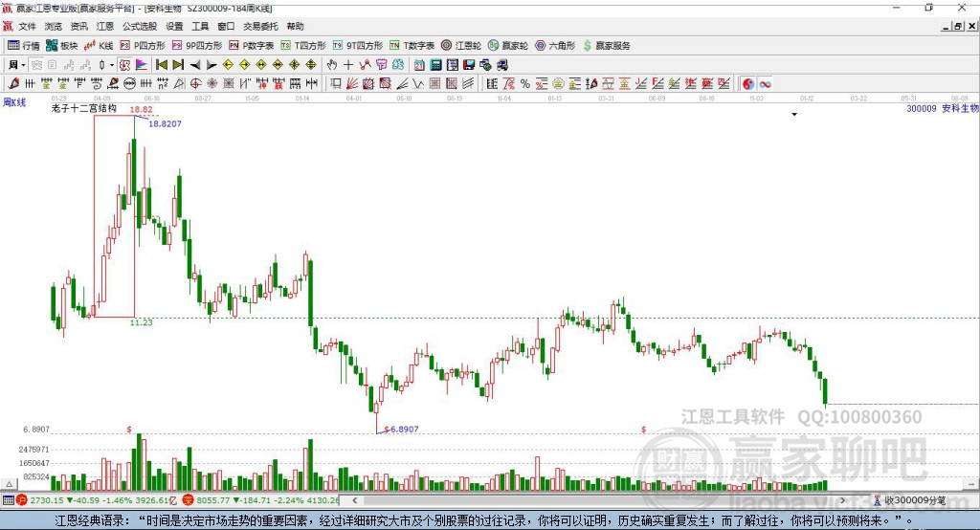980x530 pixels.
Task: Open the 行情 market quotes view
Action: [24, 46]
